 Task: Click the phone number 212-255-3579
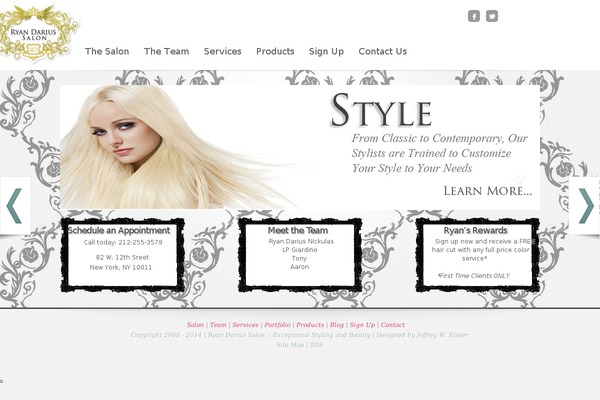tap(140, 242)
